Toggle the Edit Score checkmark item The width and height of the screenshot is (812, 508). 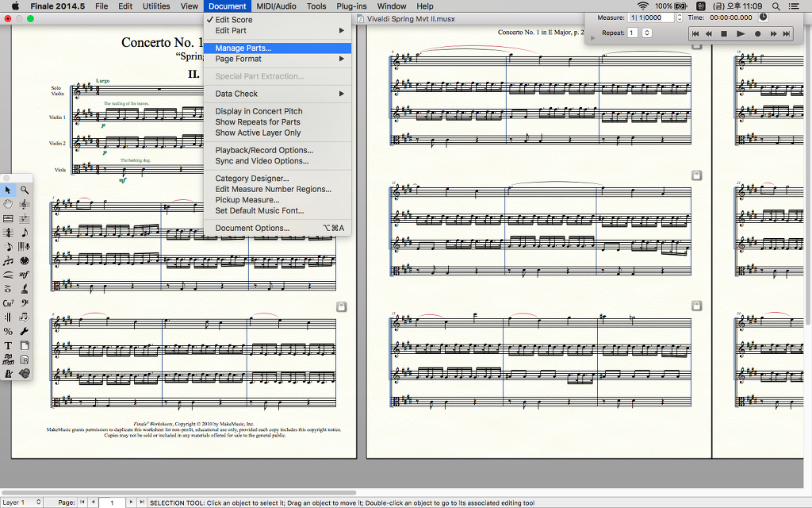[234, 20]
